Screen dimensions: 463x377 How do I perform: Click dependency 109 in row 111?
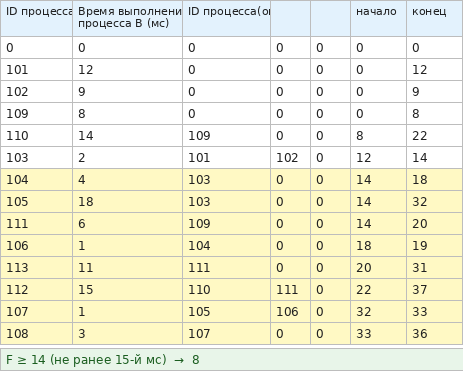227,224
